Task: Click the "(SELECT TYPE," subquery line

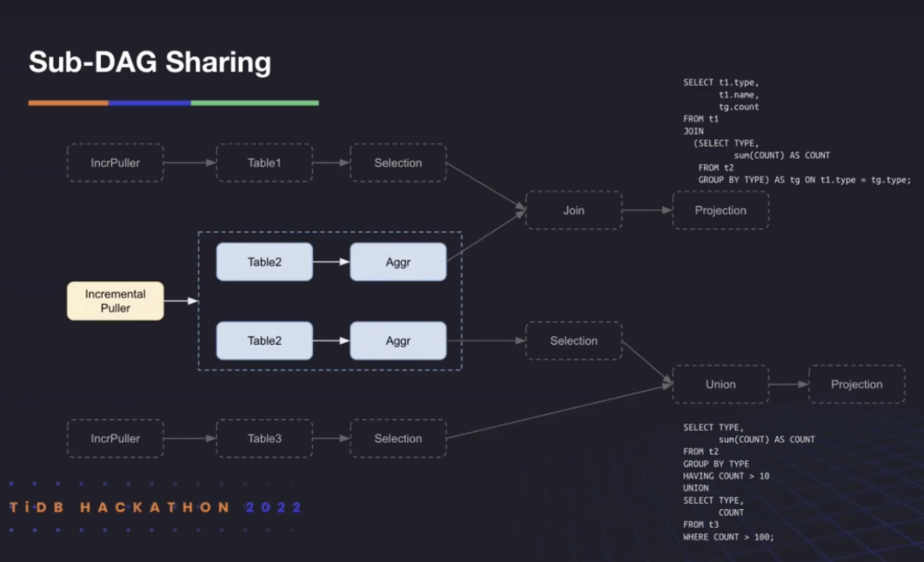Action: tap(726, 143)
